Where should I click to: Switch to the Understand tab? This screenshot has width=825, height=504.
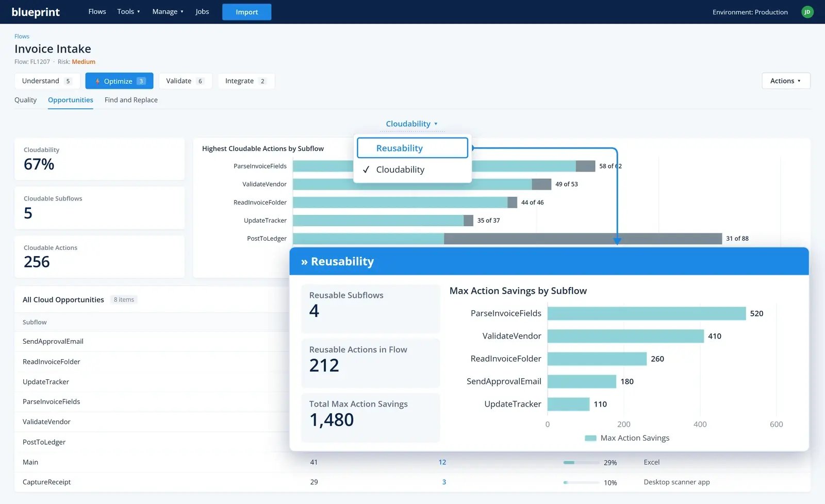(x=47, y=81)
